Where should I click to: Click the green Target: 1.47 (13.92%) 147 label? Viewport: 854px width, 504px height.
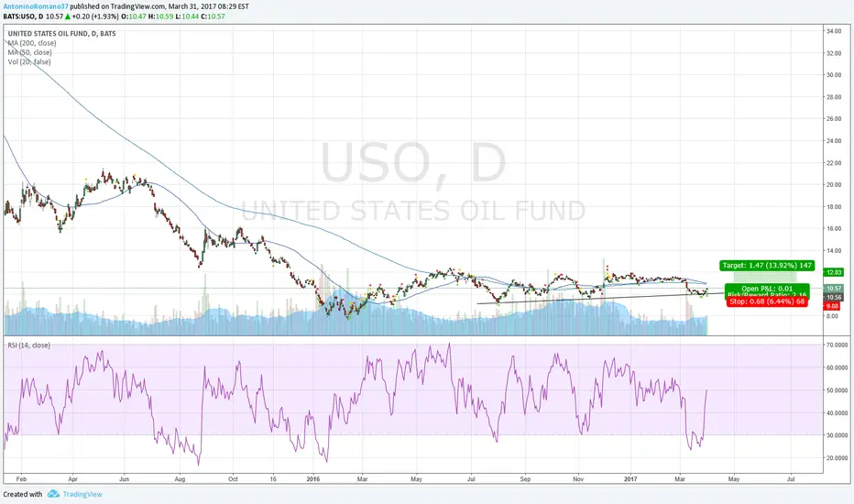tap(767, 266)
